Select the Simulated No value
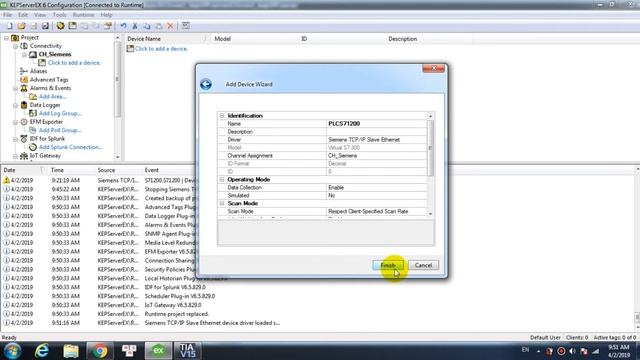The image size is (640, 360). tap(376, 196)
